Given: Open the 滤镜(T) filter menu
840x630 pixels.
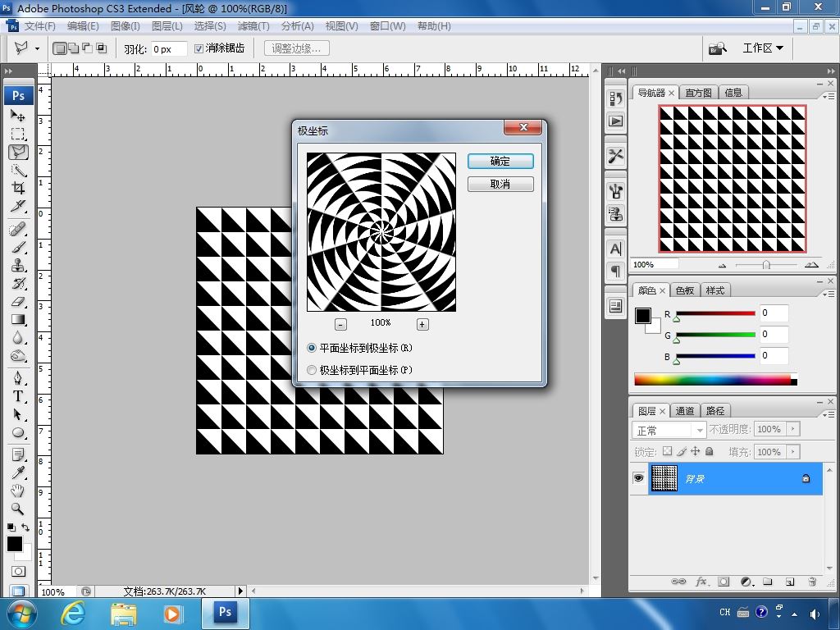Looking at the screenshot, I should (253, 26).
